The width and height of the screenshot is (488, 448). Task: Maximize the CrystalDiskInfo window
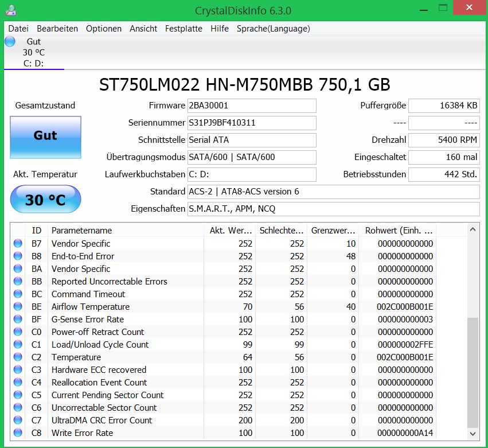[443, 8]
